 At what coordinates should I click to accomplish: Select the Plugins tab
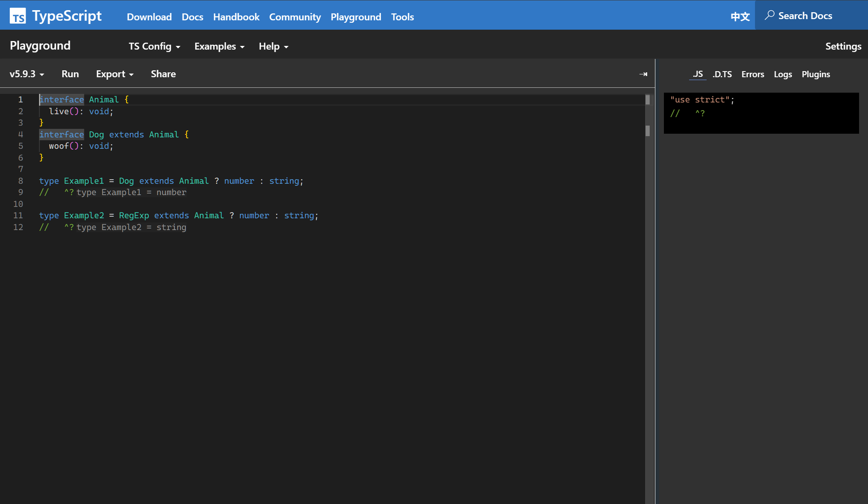[816, 74]
